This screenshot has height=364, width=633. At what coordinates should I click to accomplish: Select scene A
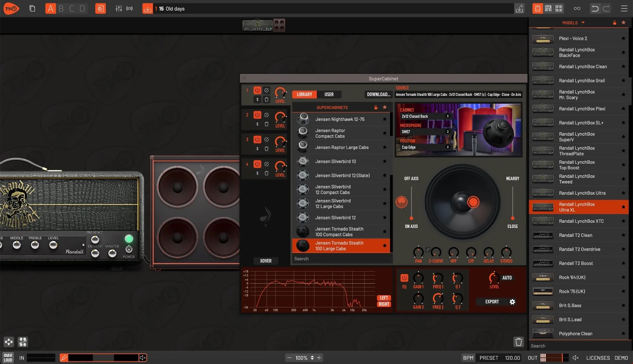point(50,9)
